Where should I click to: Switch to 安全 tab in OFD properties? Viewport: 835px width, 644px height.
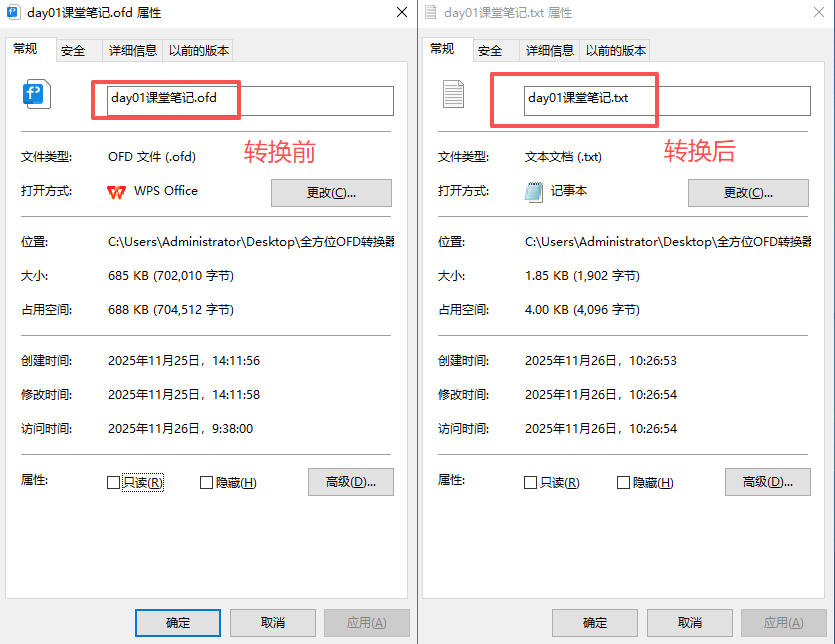coord(73,51)
